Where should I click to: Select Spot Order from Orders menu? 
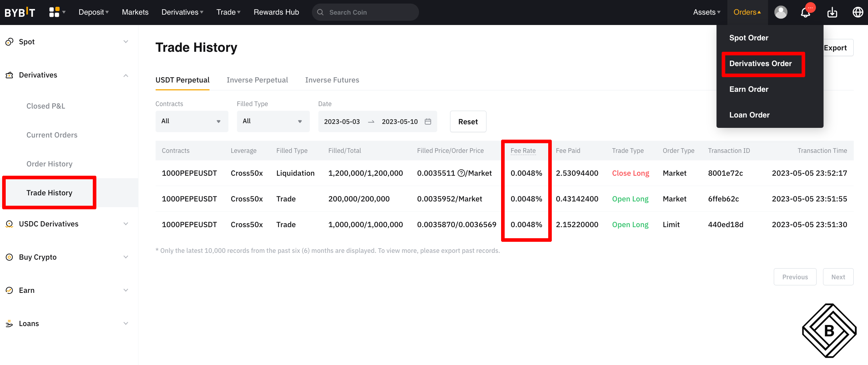(x=749, y=38)
